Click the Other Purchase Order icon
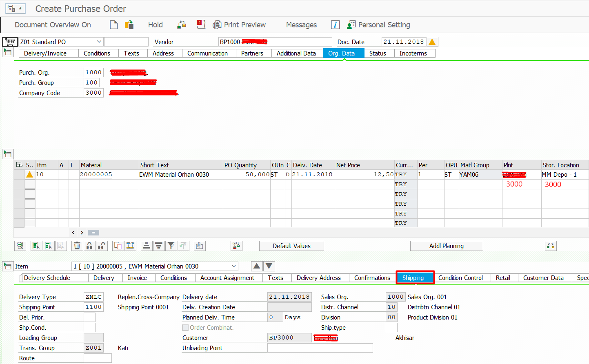 coord(129,25)
